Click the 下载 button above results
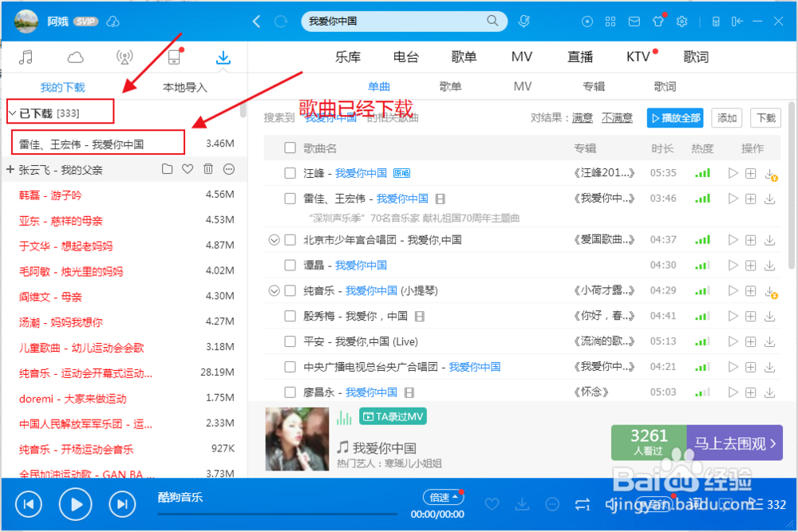 pos(765,118)
